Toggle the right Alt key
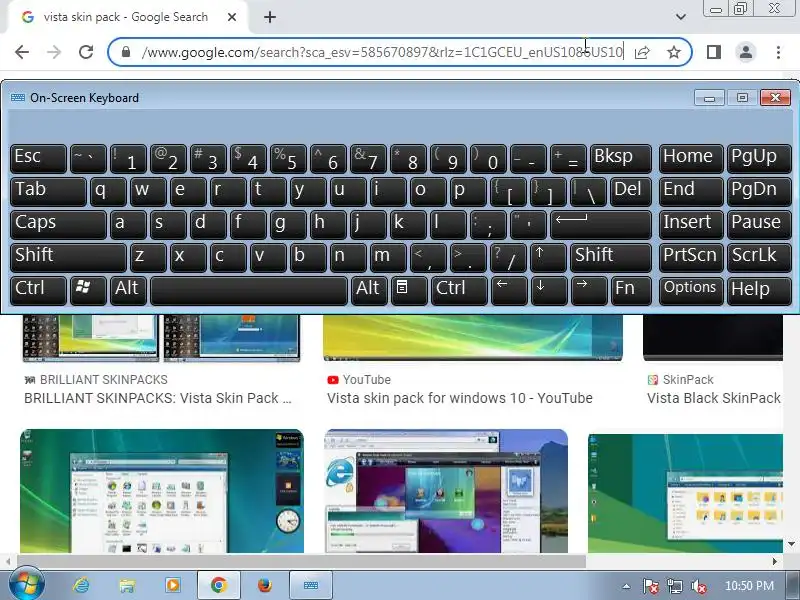The height and width of the screenshot is (600, 800). [x=369, y=290]
